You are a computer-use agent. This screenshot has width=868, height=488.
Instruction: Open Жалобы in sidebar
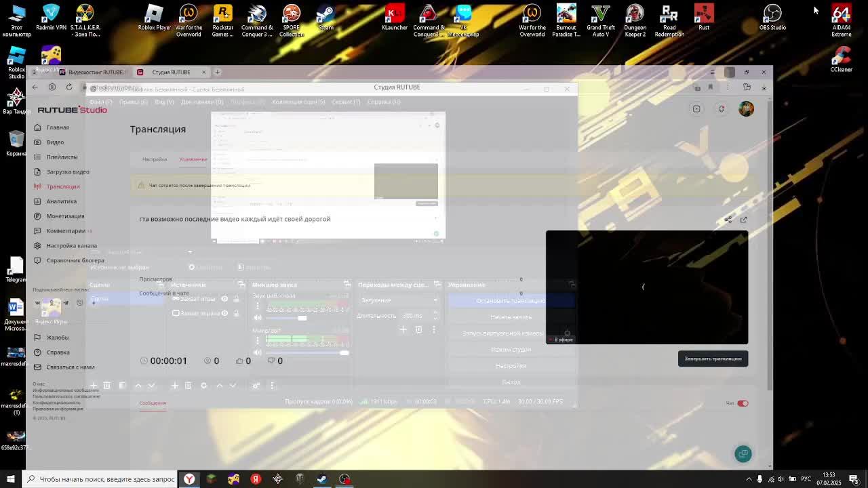click(52, 338)
